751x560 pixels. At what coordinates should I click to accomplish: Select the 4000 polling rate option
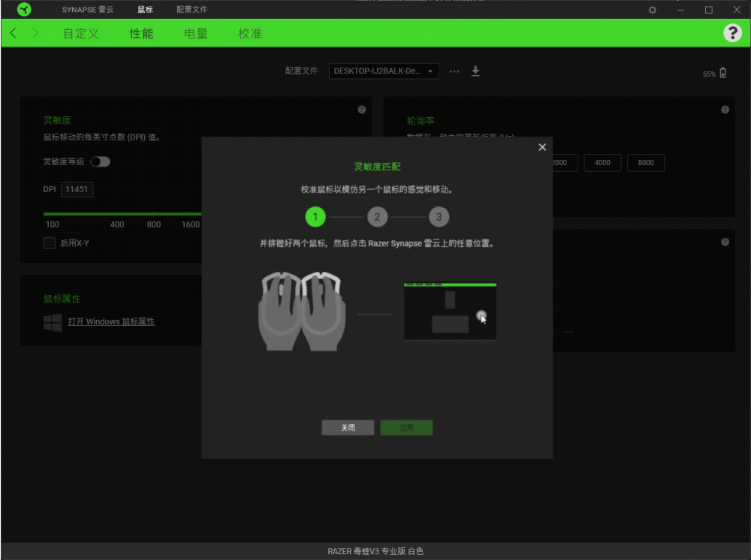coord(602,163)
